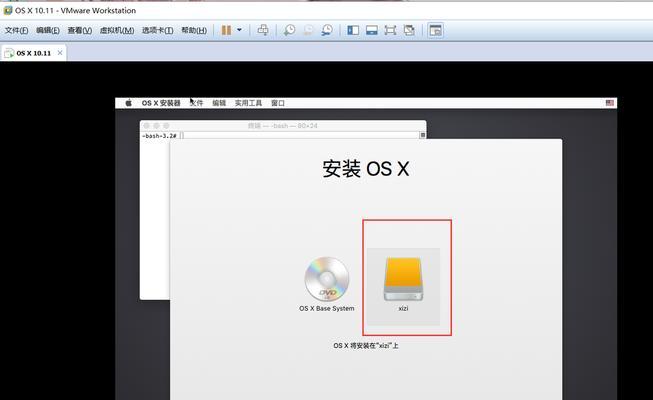Open the 虚拟机(M) menu
Image resolution: width=653 pixels, height=400 pixels.
coord(117,30)
